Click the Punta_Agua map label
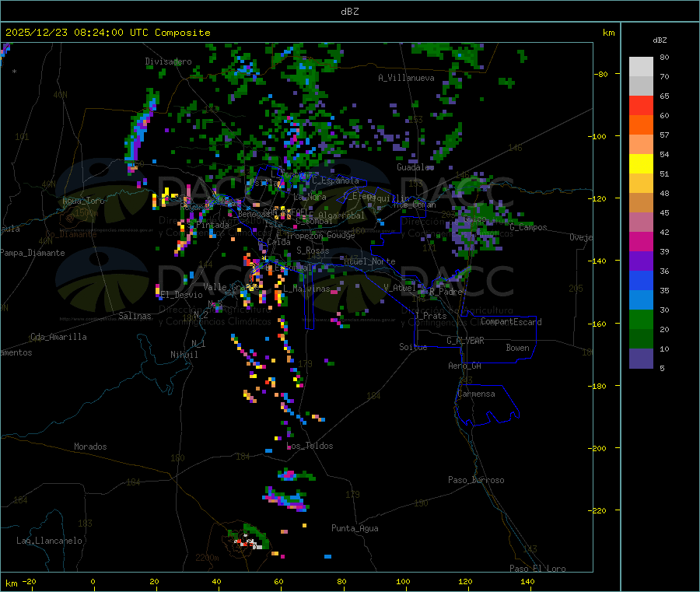 click(x=355, y=528)
